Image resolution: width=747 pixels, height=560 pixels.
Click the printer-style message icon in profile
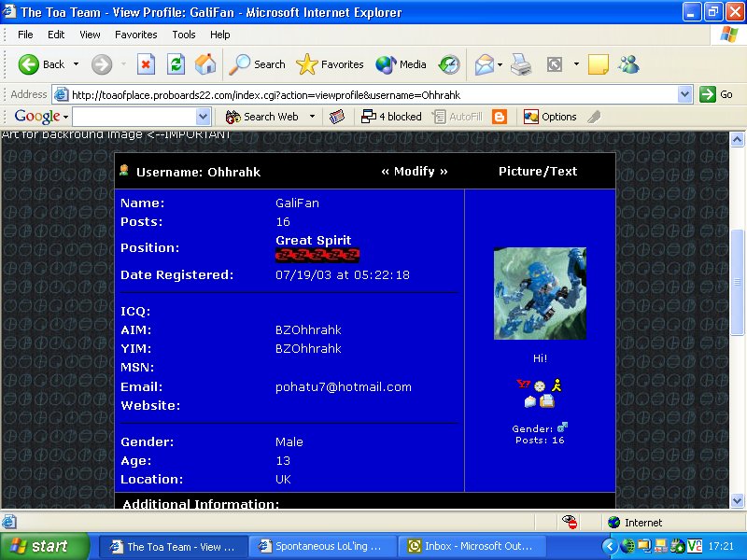click(547, 401)
